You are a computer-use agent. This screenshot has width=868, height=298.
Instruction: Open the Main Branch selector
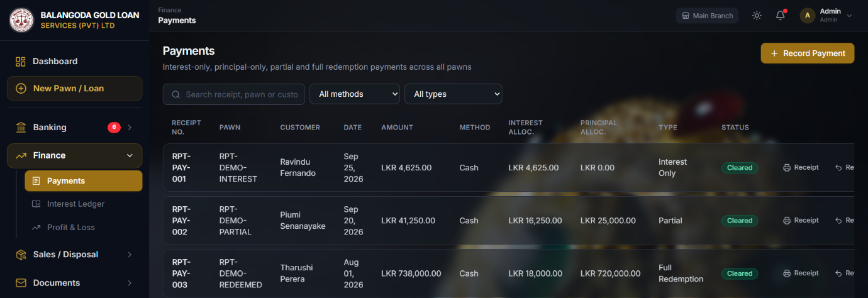(x=707, y=16)
